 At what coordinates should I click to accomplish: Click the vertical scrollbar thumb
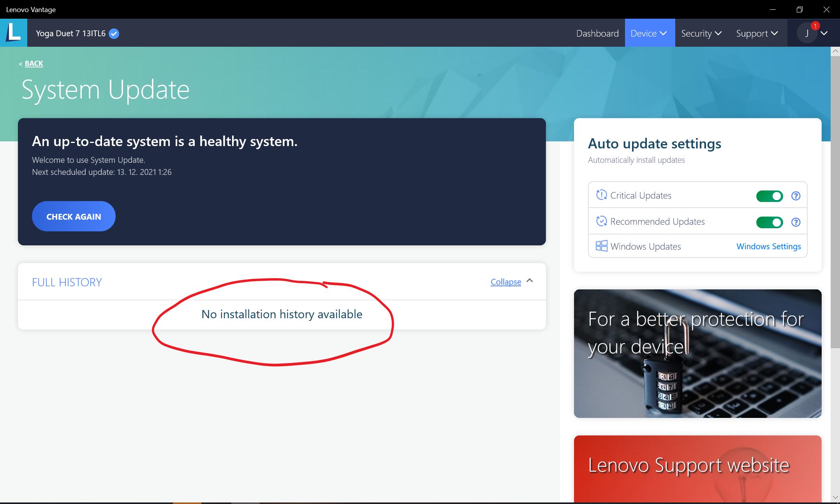(835, 202)
